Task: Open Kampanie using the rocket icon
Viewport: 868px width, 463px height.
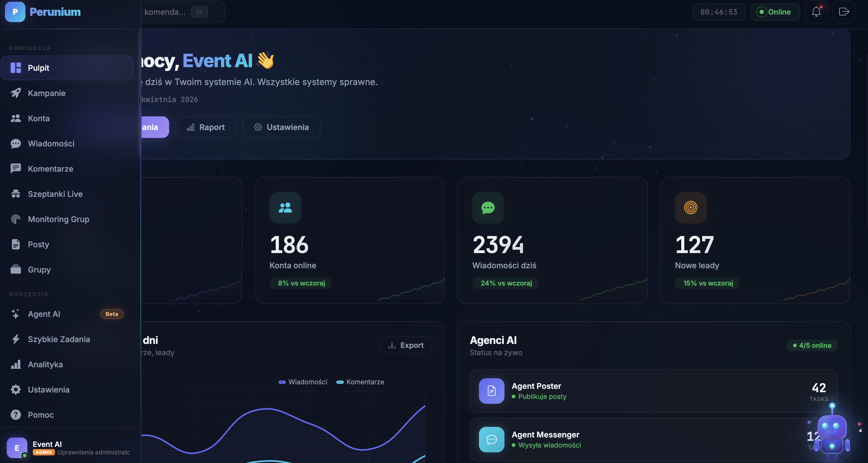Action: (16, 93)
